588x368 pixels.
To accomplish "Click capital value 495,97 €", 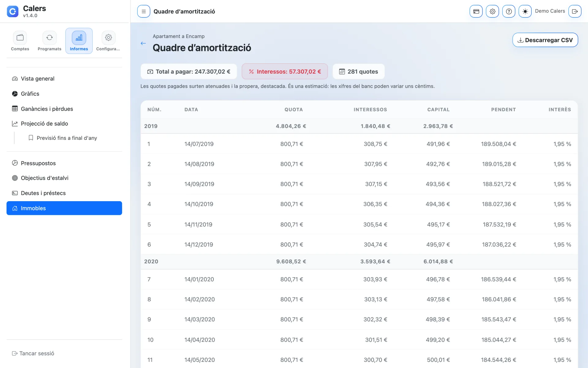I will (x=438, y=245).
